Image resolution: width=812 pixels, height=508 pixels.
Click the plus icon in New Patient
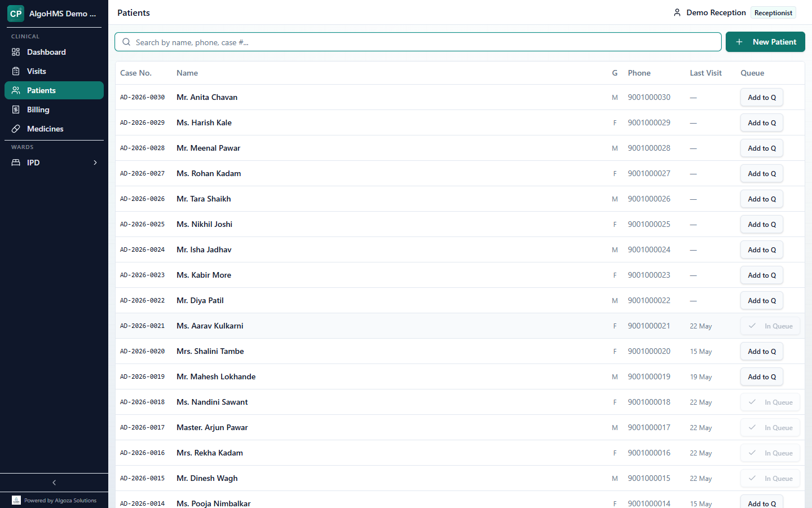pos(739,42)
